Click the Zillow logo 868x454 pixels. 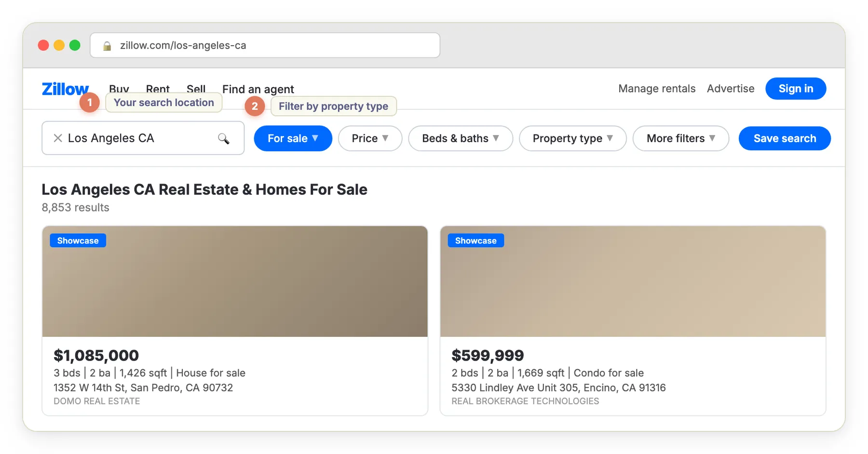[x=65, y=89]
